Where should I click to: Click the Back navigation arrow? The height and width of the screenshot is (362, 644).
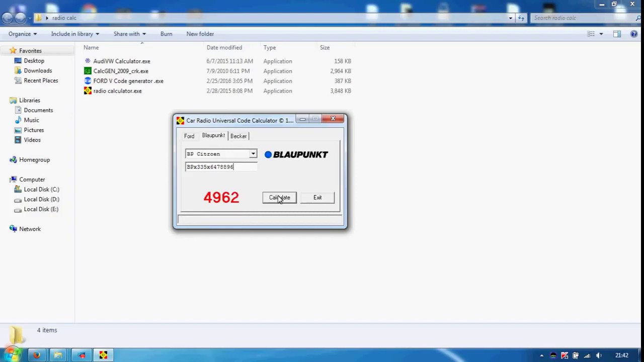[7, 18]
